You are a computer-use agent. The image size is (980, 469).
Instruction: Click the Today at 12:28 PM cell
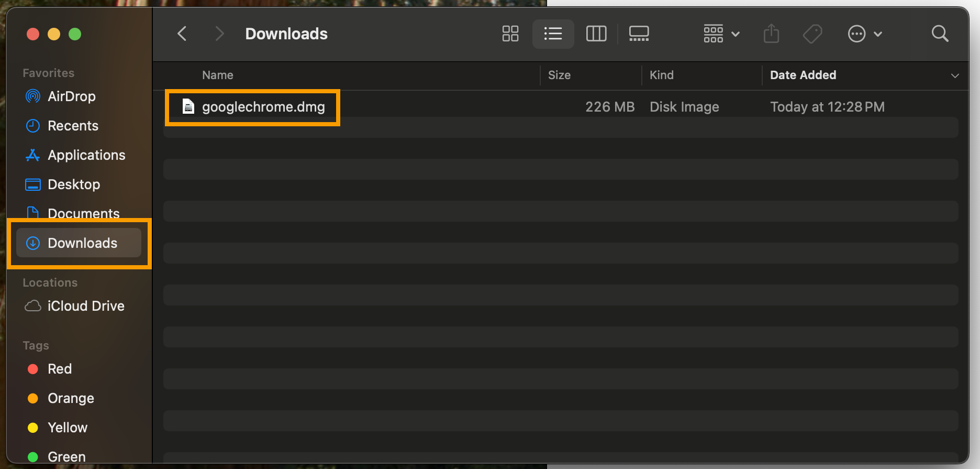827,107
